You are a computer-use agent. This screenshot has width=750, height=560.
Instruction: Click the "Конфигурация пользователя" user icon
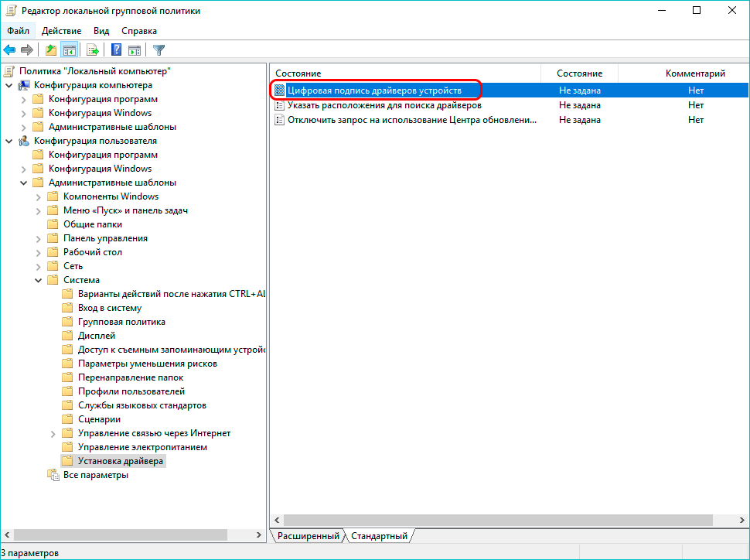23,142
